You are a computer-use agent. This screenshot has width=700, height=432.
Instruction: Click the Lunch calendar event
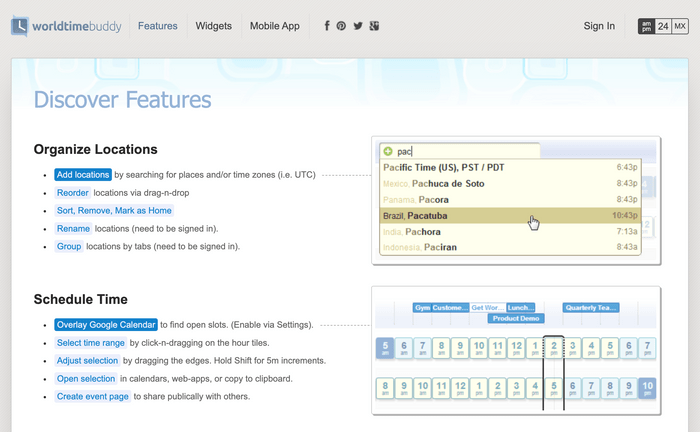(521, 307)
